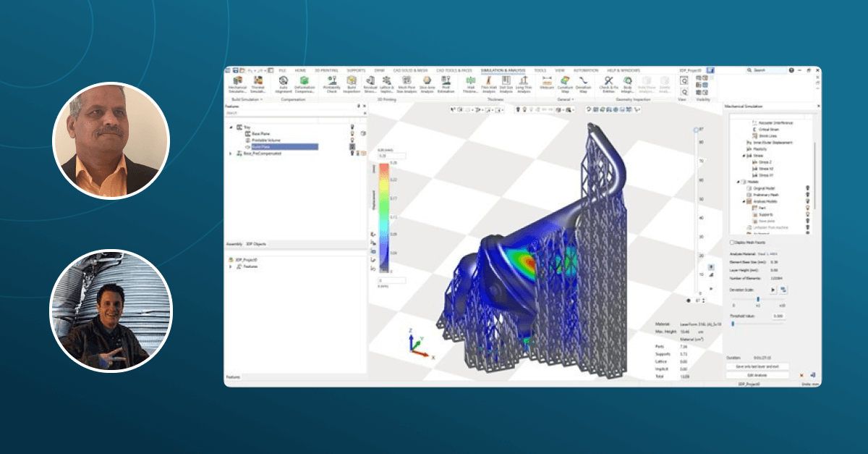Viewport: 868px width, 454px height.
Task: Click the Edit Analysis button
Action: click(x=757, y=375)
